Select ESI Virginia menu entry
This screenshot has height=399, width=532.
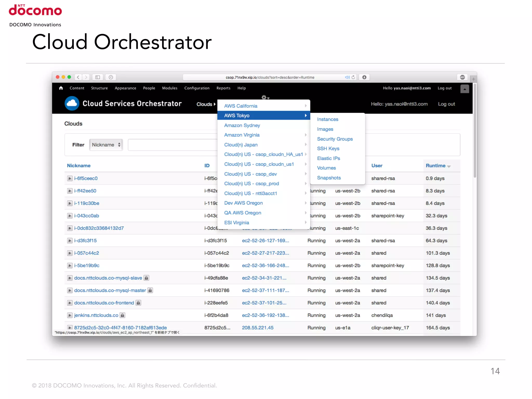click(264, 223)
